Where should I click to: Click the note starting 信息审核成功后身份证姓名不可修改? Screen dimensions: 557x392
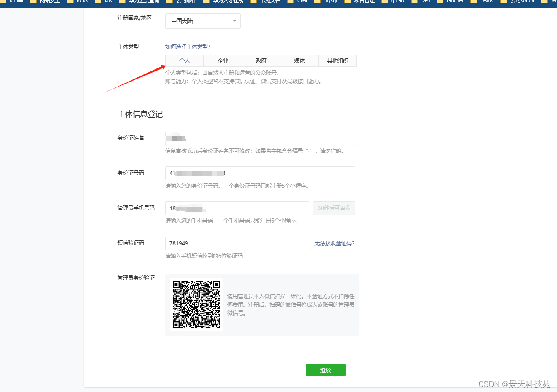point(256,151)
